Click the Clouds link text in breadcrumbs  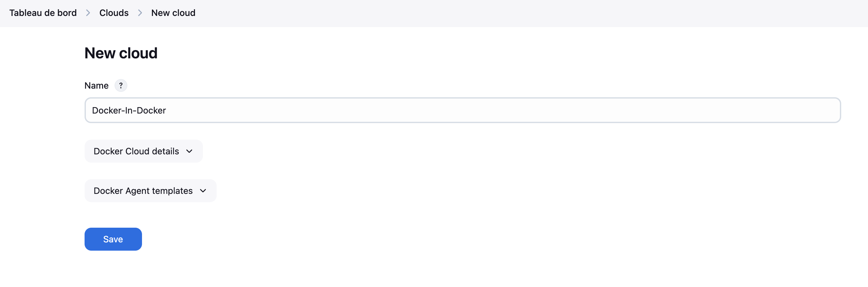pyautogui.click(x=114, y=13)
